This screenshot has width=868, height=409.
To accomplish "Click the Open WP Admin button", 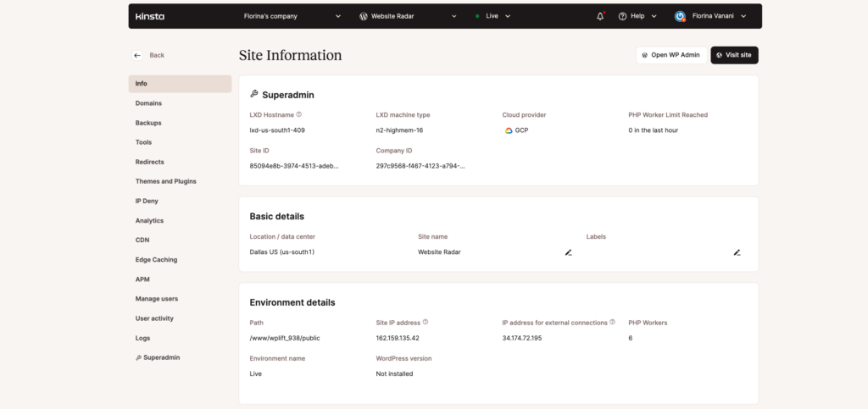I will 670,55.
